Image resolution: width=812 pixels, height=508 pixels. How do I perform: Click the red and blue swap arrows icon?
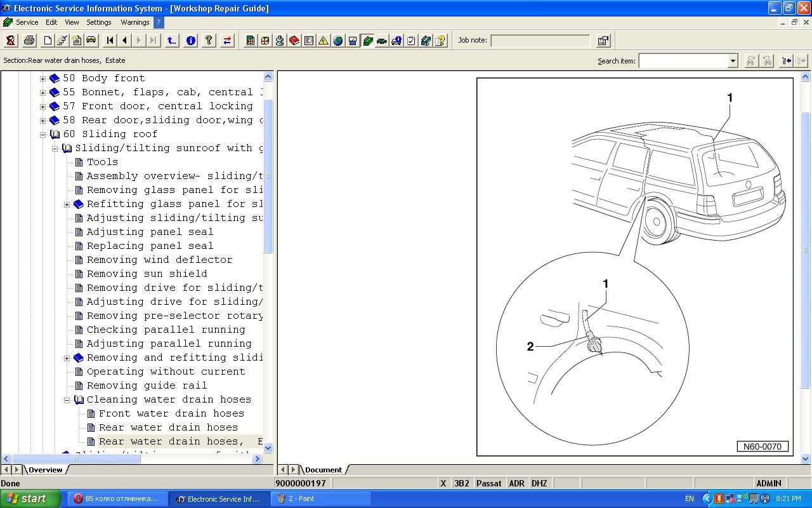tap(227, 41)
